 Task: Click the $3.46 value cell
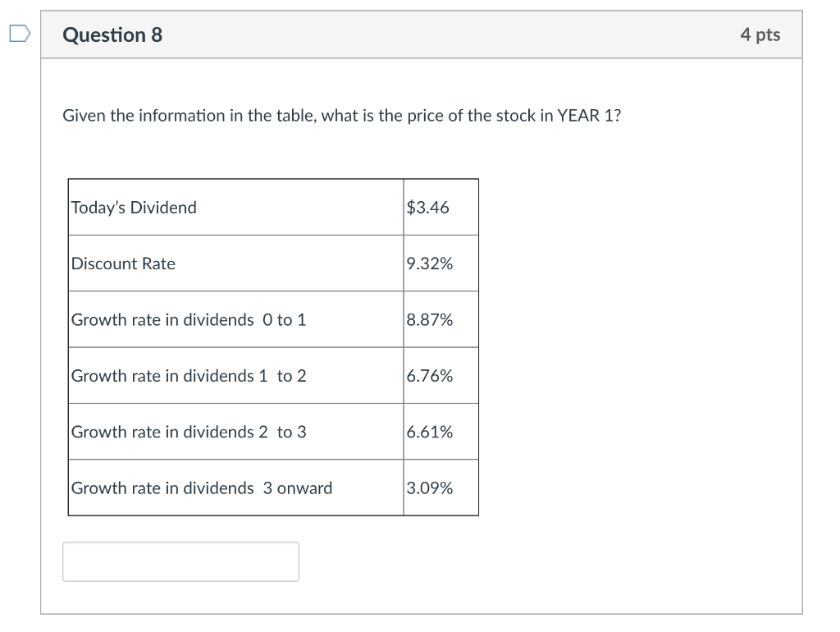pos(427,207)
